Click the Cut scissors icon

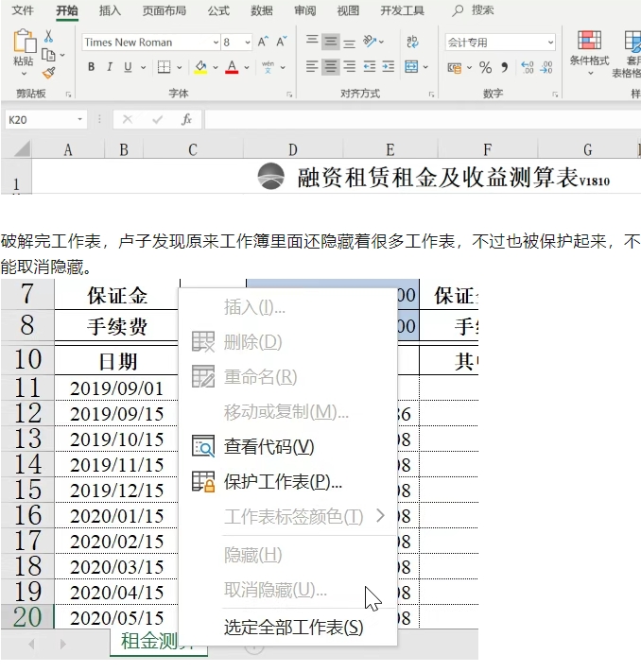coord(48,36)
